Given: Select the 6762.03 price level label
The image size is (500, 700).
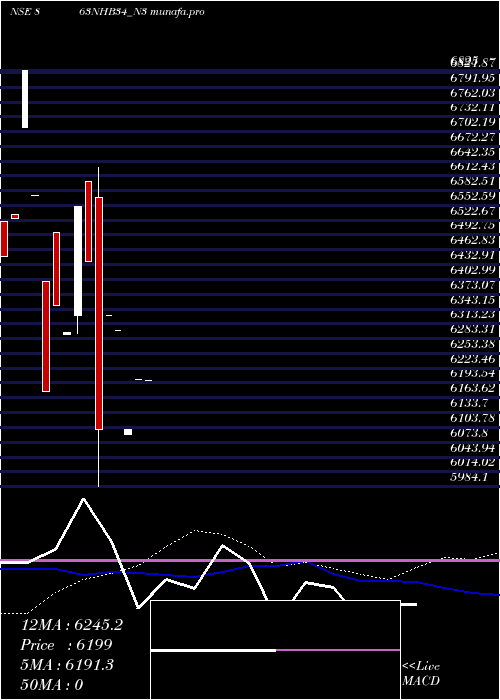Looking at the screenshot, I should [472, 93].
